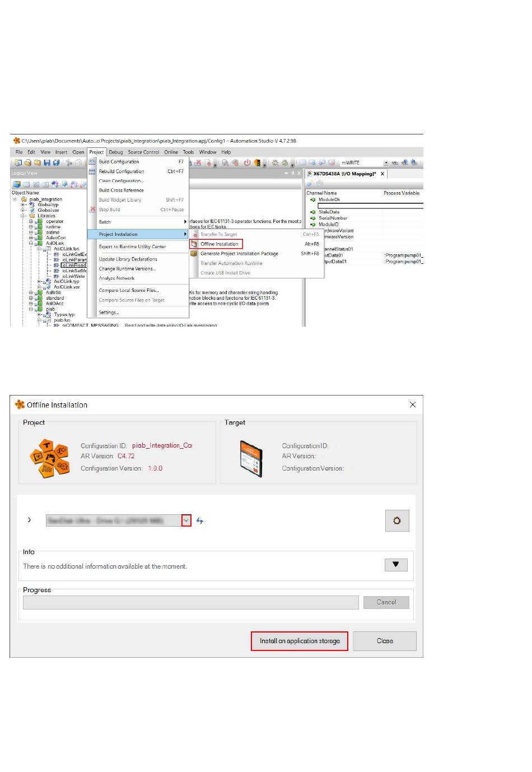Click the Rebuild Configuration menu icon
532x772 pixels.
92,171
